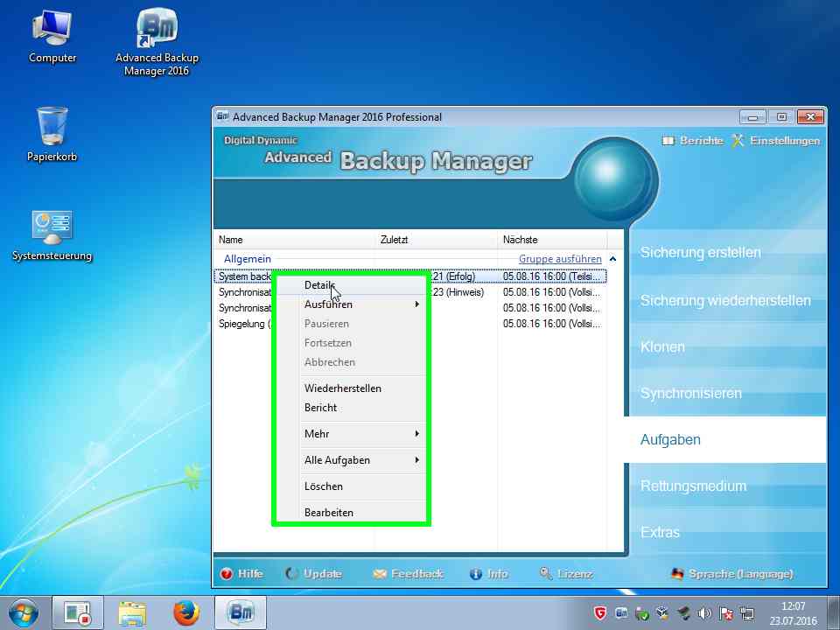Choose Details in the context menu
The width and height of the screenshot is (840, 630).
pos(352,285)
